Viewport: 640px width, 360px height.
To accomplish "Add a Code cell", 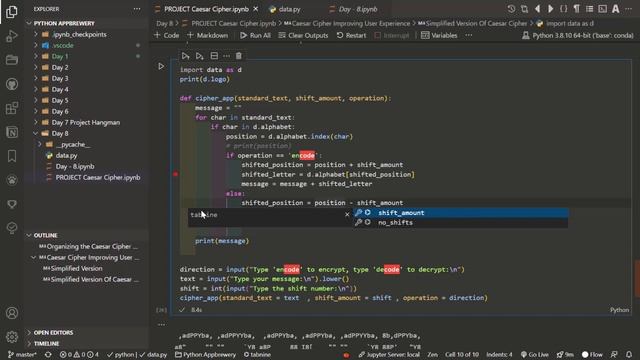I will (167, 36).
